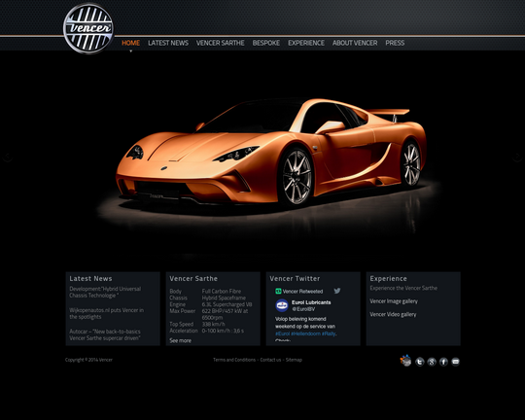Open the Facebook footer icon
This screenshot has height=420, width=525.
coord(443,362)
